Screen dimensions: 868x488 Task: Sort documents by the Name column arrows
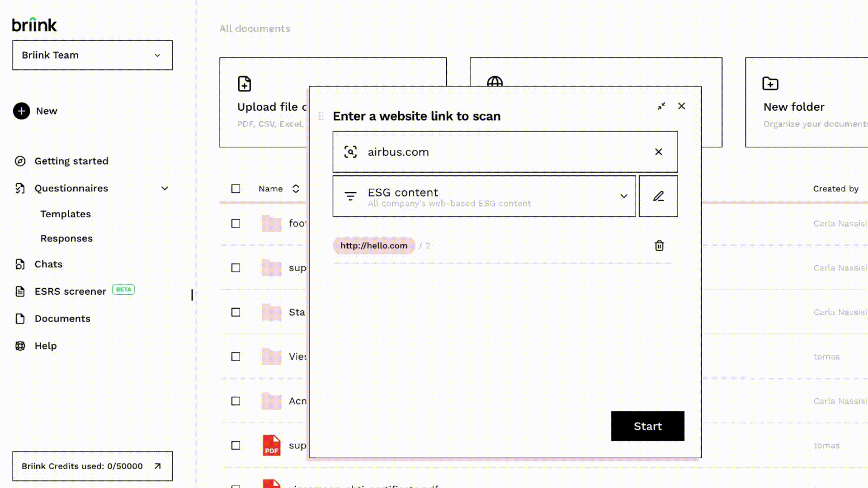tap(294, 189)
